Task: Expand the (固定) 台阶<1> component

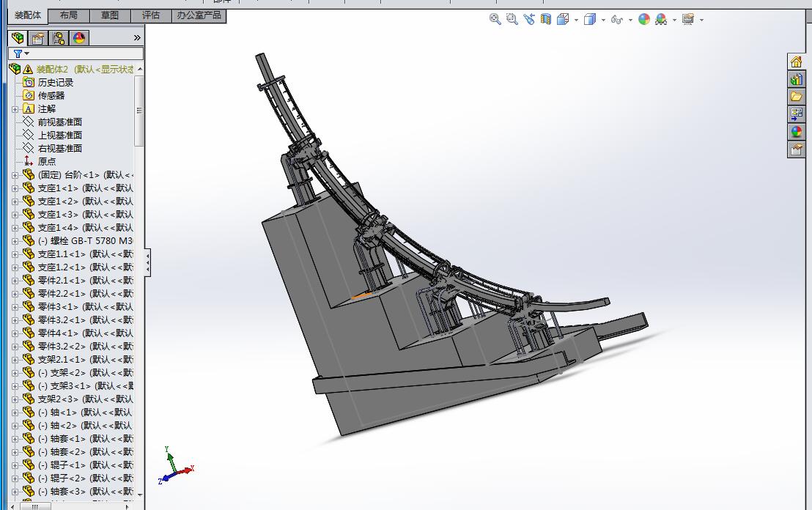Action: (15, 175)
